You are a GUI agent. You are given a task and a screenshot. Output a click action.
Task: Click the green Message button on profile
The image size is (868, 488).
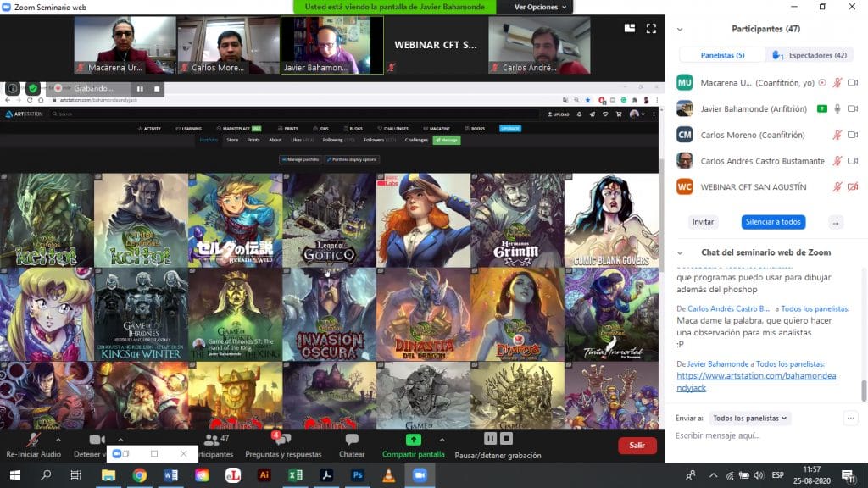click(x=447, y=140)
